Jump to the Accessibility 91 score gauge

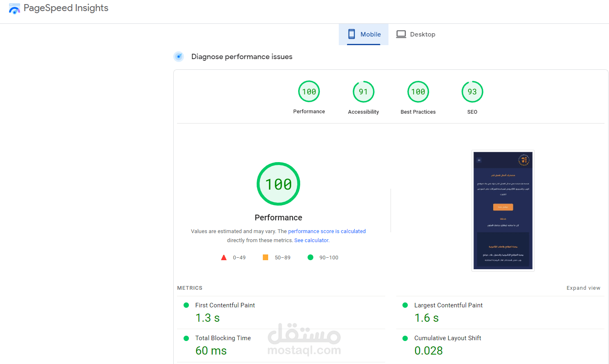[x=363, y=92]
